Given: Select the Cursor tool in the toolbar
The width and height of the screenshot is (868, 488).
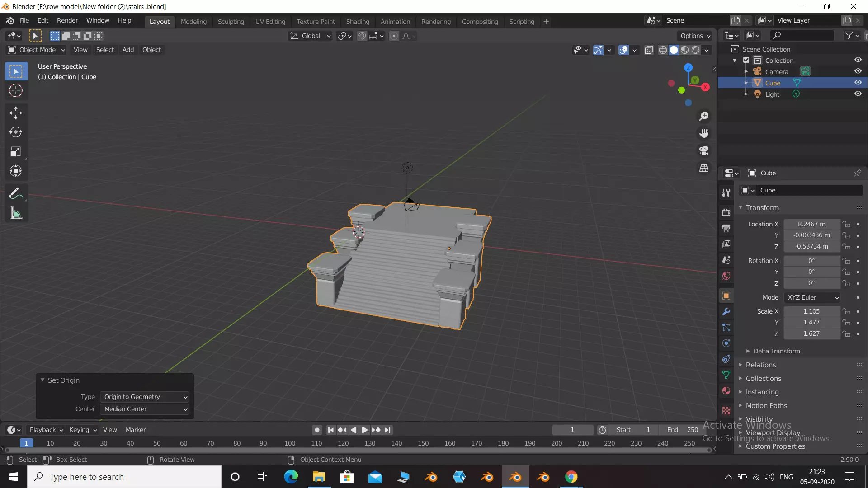Looking at the screenshot, I should 16,91.
